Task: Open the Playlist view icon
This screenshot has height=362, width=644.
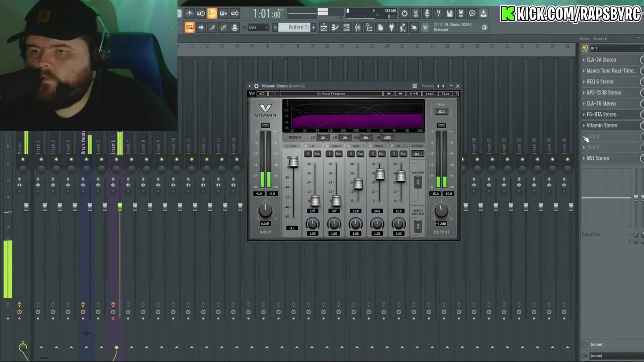Action: (x=324, y=27)
